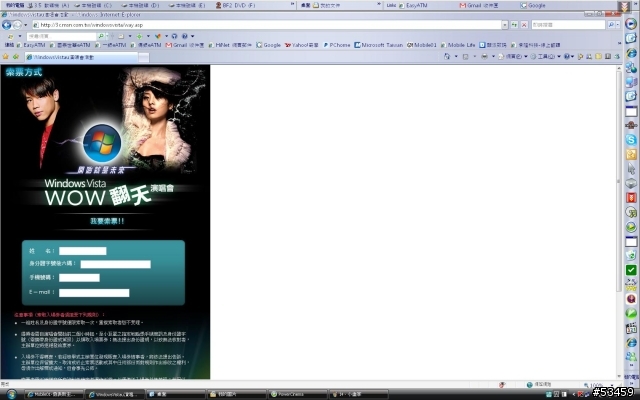Click the page vertical scrollbar
Screen dimensions: 640x400
619,180
